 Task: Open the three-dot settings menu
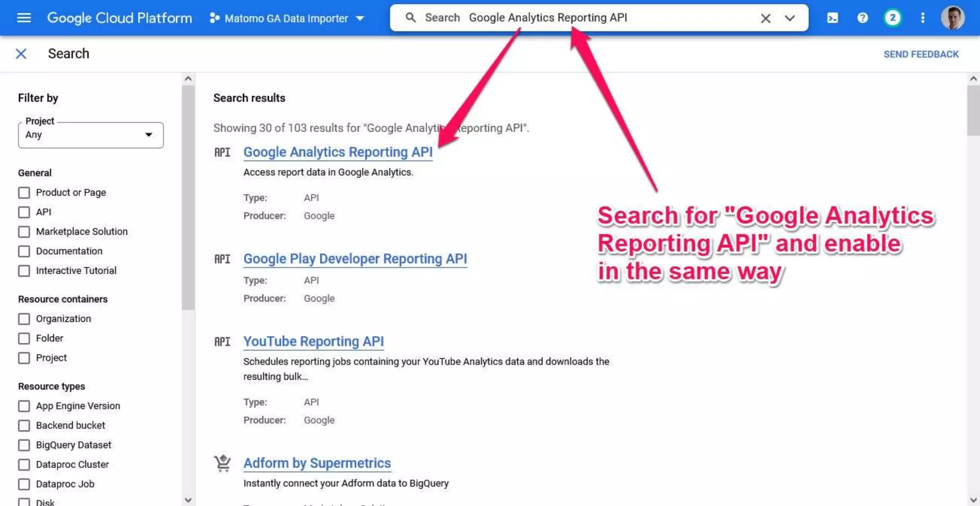tap(923, 18)
